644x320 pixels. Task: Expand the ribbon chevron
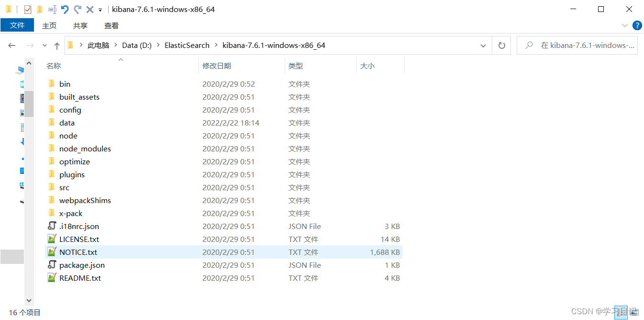pos(625,25)
